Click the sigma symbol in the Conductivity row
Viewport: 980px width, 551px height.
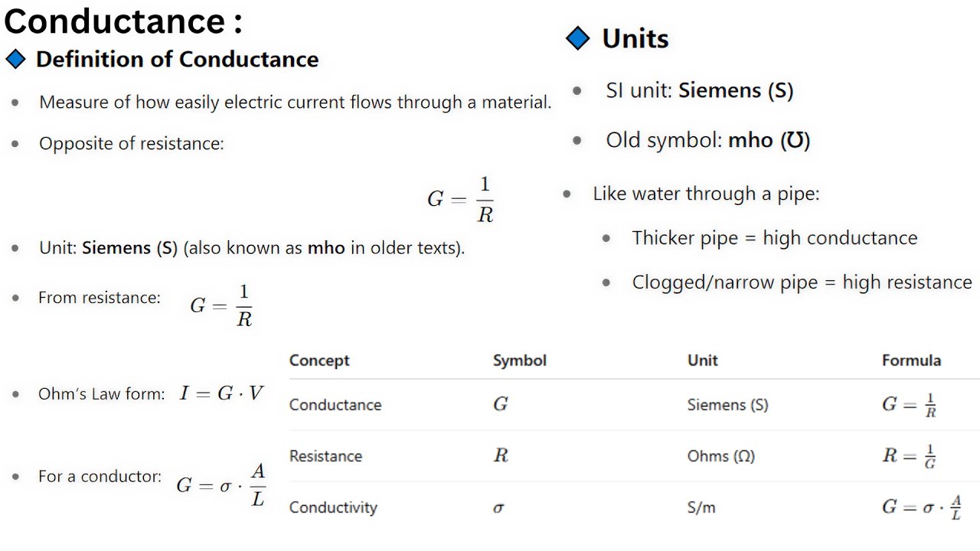(498, 507)
